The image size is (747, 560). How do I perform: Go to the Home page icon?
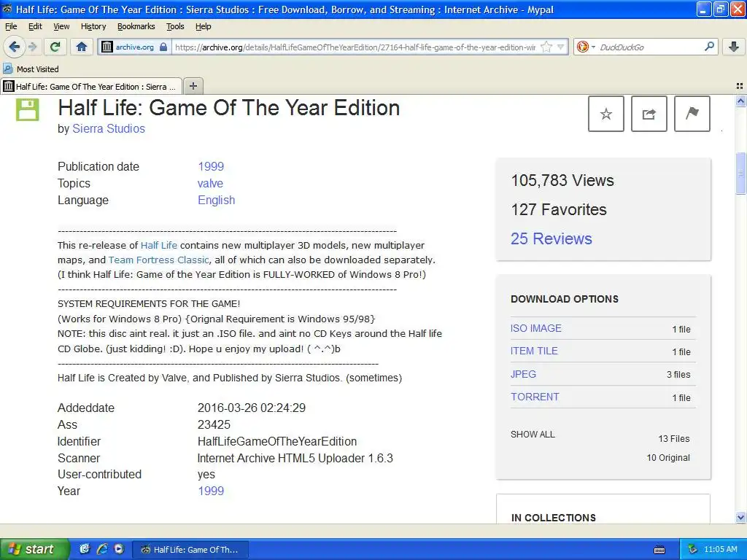82,47
